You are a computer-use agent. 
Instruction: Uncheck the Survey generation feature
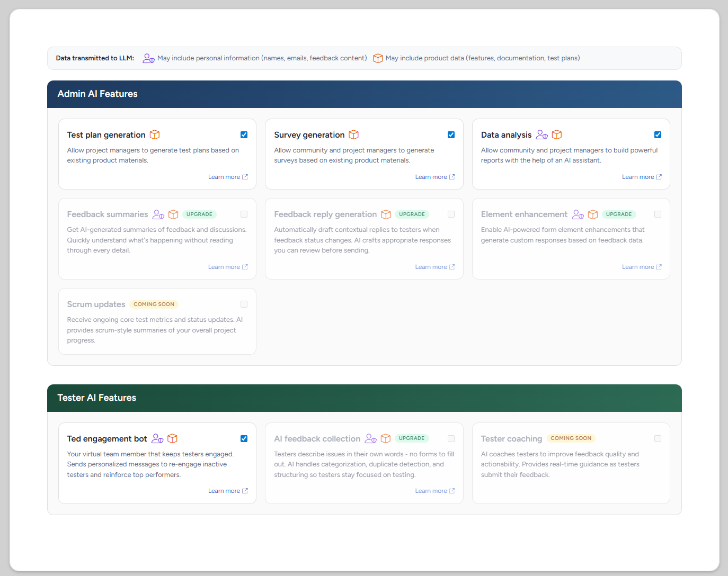pyautogui.click(x=451, y=135)
